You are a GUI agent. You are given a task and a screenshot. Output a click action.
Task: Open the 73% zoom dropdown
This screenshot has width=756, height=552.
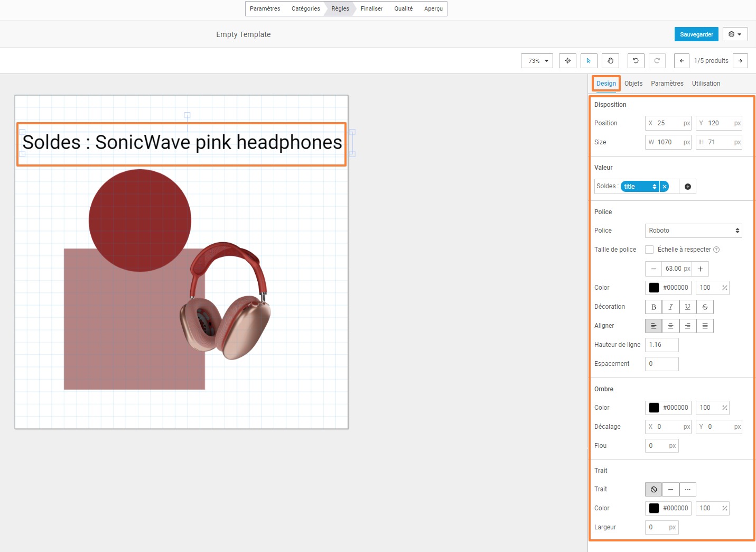[537, 61]
